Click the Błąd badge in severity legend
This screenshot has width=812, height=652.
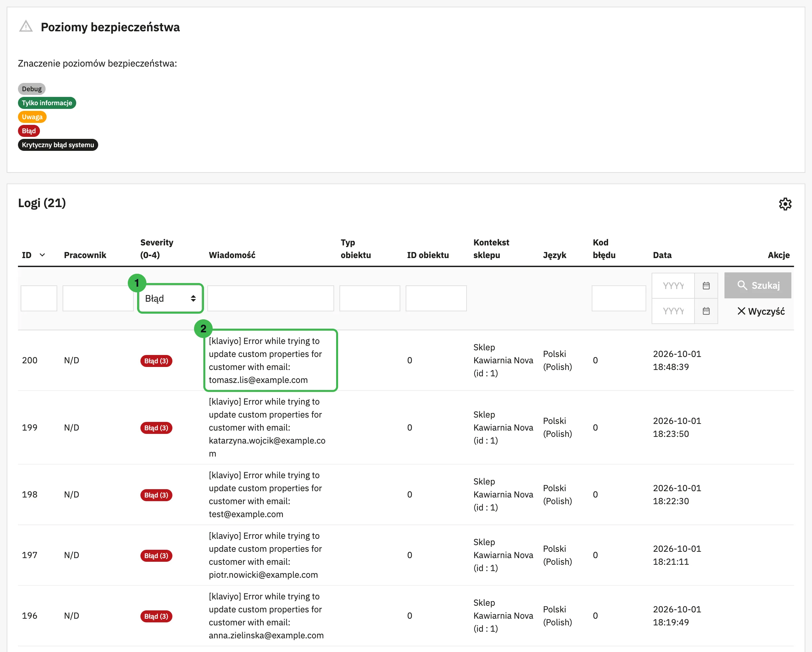(x=29, y=131)
